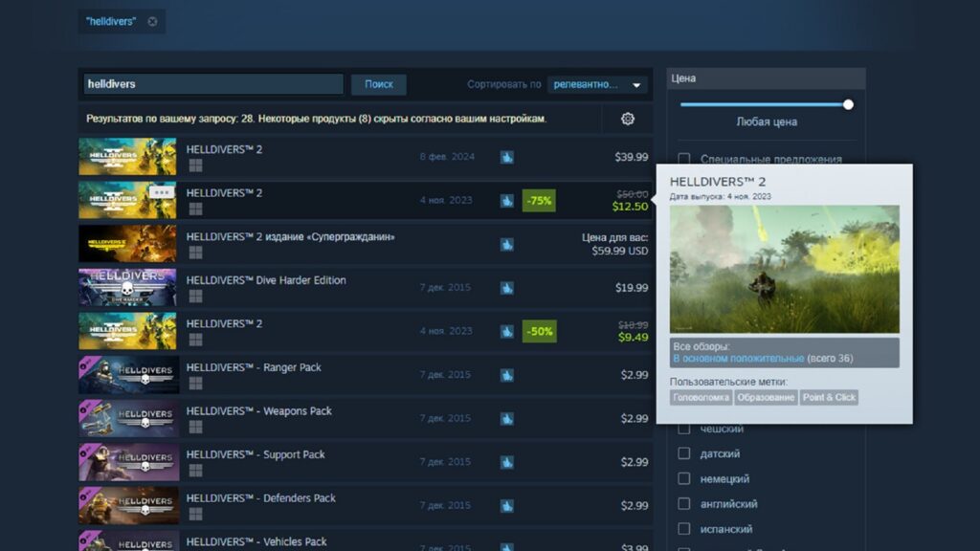Adjust the price range slider handle

(x=848, y=104)
